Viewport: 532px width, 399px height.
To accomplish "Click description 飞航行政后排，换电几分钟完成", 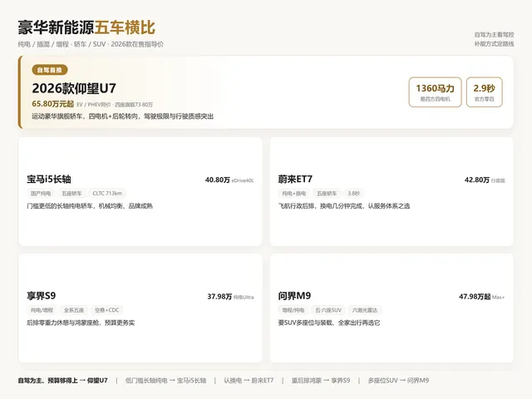I will (344, 206).
